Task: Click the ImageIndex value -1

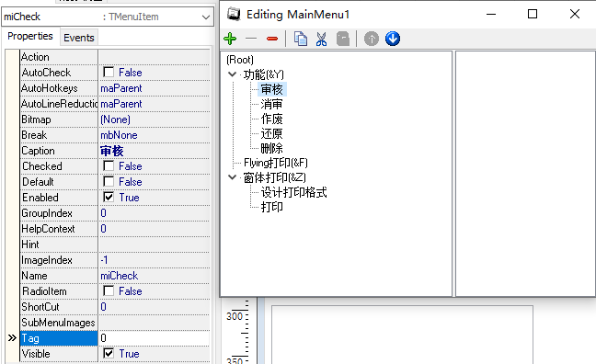Action: click(104, 260)
